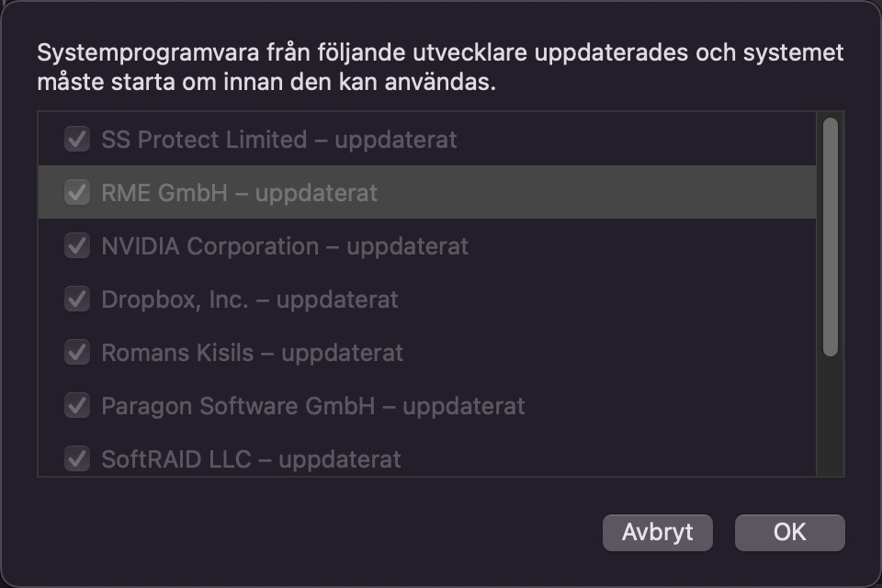Uncheck the NVIDIA Corporation checkbox
Image resolution: width=882 pixels, height=588 pixels.
(76, 246)
